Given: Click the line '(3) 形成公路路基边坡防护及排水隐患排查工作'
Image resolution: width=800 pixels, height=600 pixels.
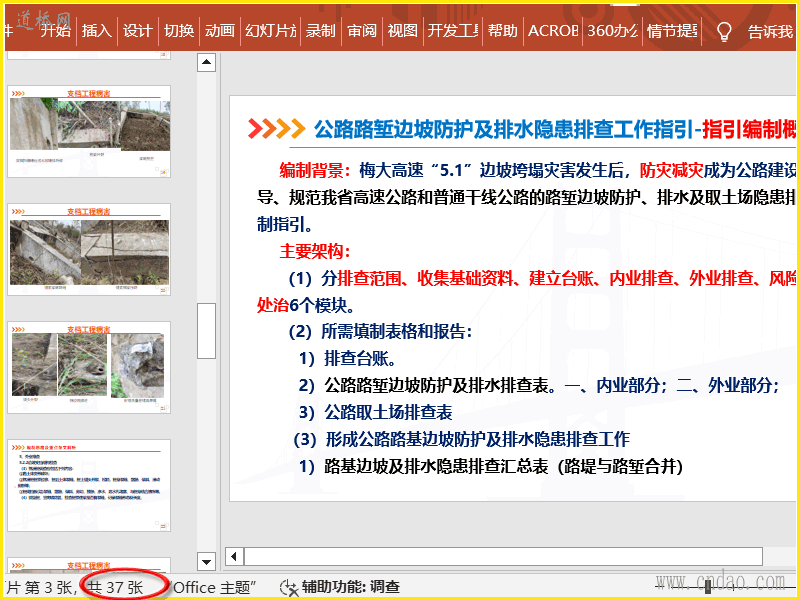Looking at the screenshot, I should pyautogui.click(x=462, y=439).
